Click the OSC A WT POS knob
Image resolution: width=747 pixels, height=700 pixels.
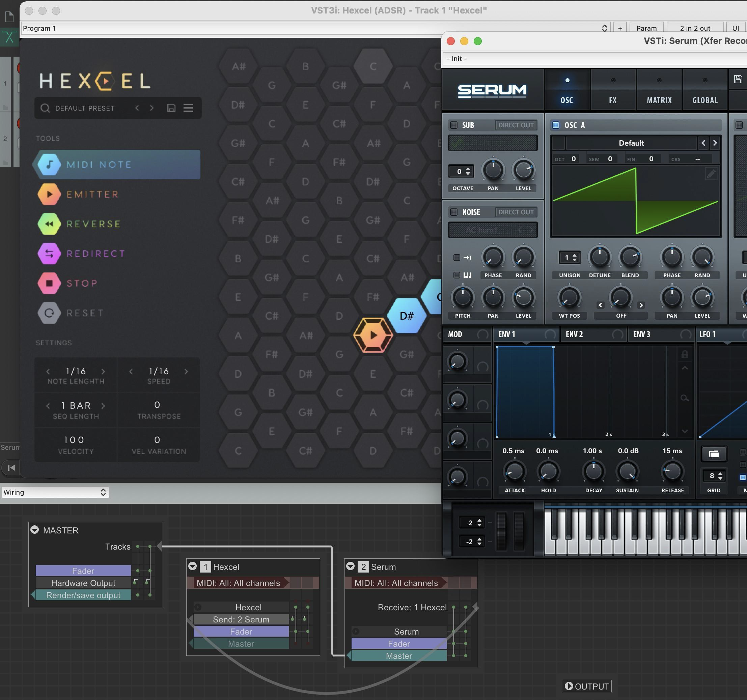pos(569,298)
